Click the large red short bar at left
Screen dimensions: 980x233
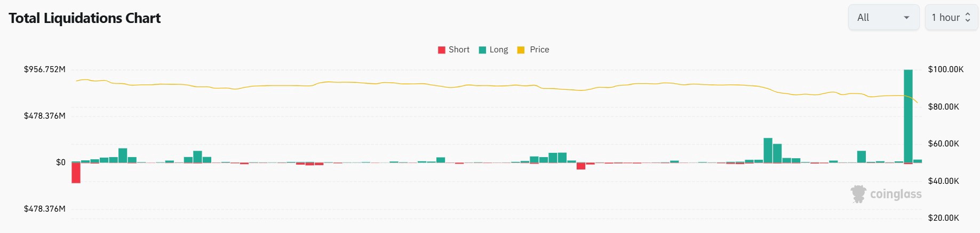(x=76, y=173)
